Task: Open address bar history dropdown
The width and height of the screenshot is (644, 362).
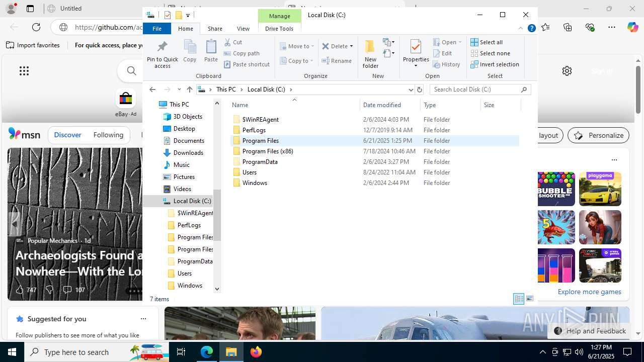Action: click(411, 89)
